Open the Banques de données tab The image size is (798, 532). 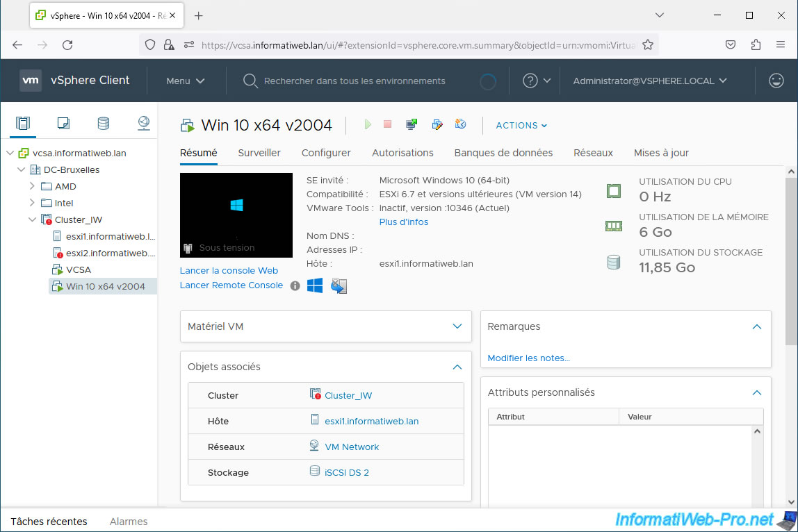click(x=503, y=153)
